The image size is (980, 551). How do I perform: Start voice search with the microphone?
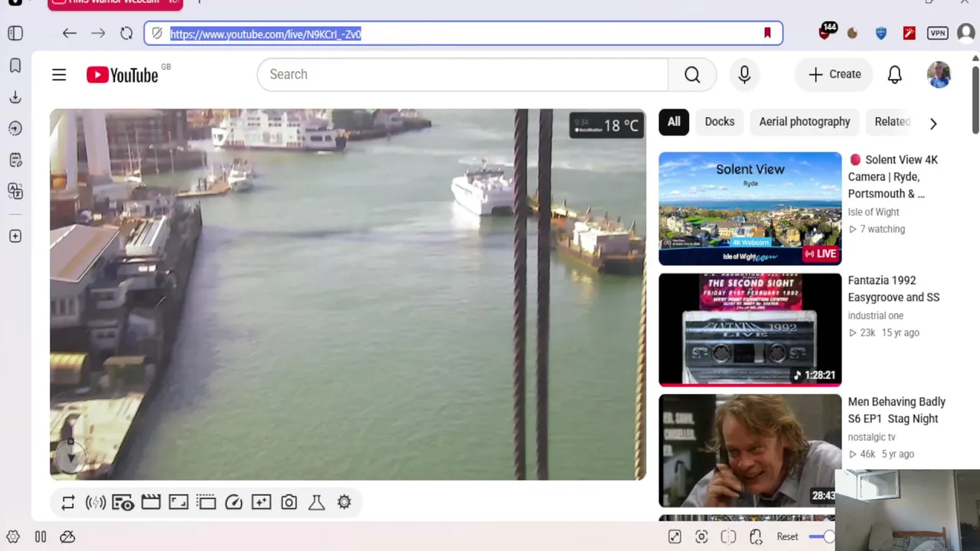click(x=744, y=74)
